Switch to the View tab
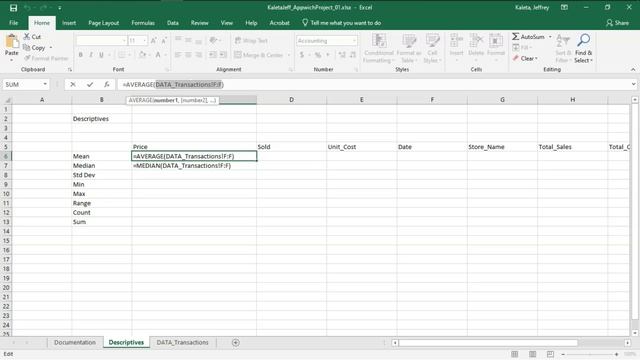 (227, 23)
